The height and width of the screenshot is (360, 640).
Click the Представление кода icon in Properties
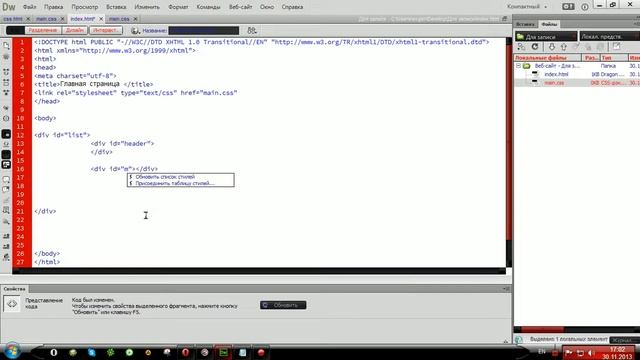pyautogui.click(x=12, y=304)
